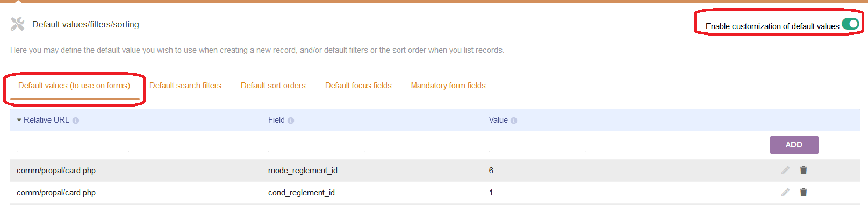Click the purple ADD button
The height and width of the screenshot is (205, 868).
click(x=794, y=145)
